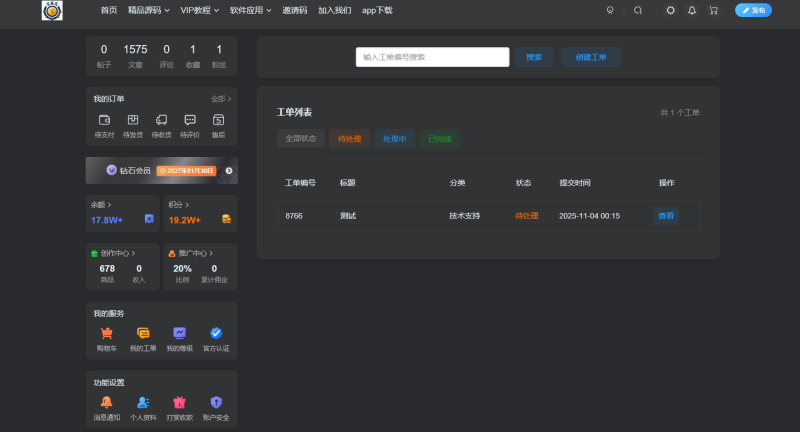
Task: Open 积分 points details
Action: (179, 205)
